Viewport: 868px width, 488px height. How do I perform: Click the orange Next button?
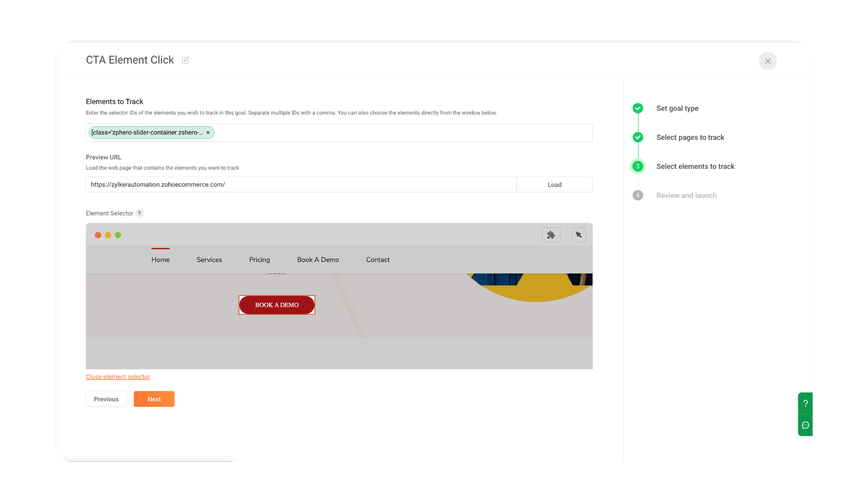[154, 399]
